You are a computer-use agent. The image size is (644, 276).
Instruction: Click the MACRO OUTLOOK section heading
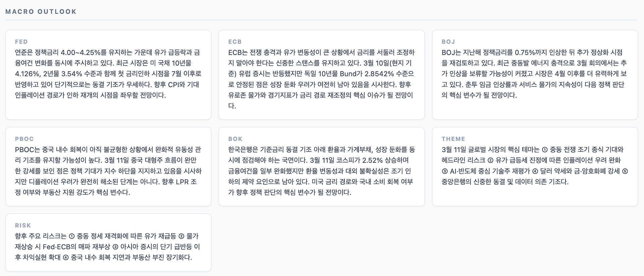pyautogui.click(x=41, y=12)
